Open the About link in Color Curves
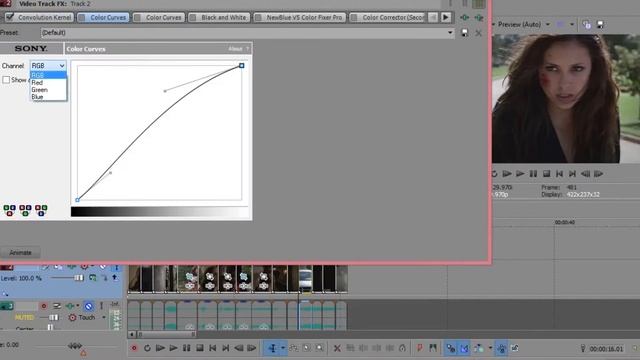The image size is (640, 360). tap(235, 49)
